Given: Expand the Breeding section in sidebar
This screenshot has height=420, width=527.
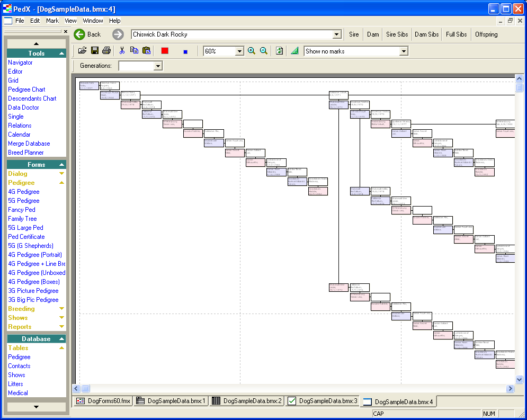Looking at the screenshot, I should (x=62, y=309).
